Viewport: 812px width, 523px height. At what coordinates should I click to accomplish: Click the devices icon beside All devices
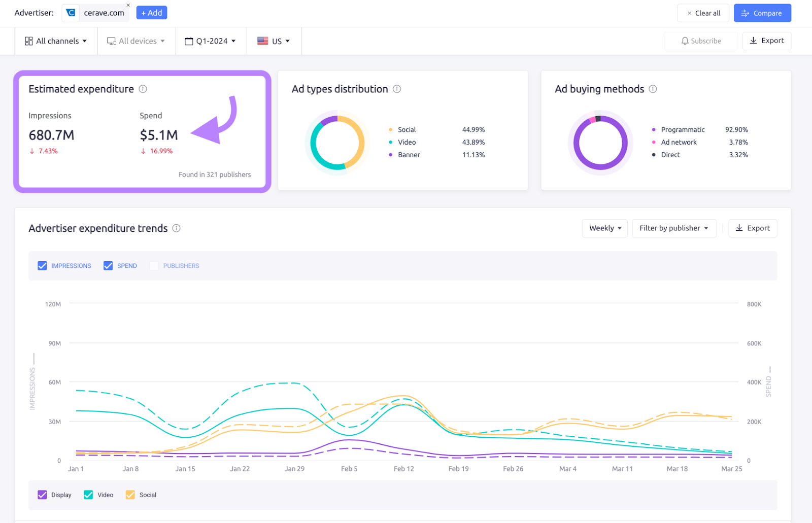pos(111,41)
